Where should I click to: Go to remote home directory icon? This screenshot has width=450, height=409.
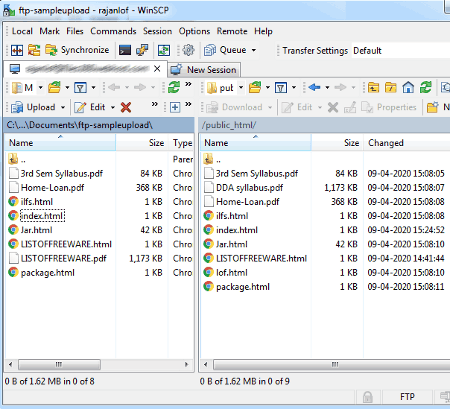[x=408, y=88]
